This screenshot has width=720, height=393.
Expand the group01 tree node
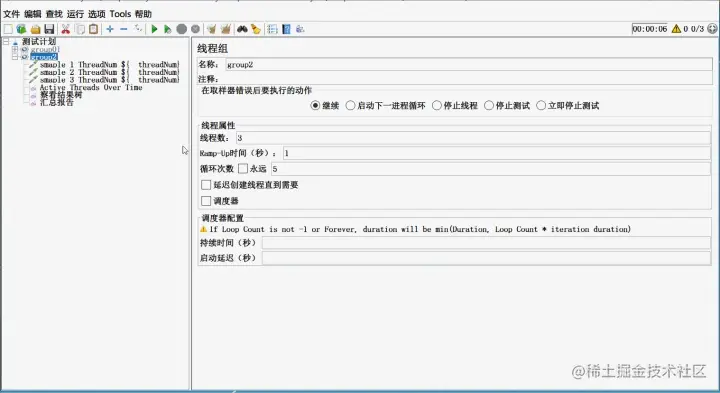15,49
